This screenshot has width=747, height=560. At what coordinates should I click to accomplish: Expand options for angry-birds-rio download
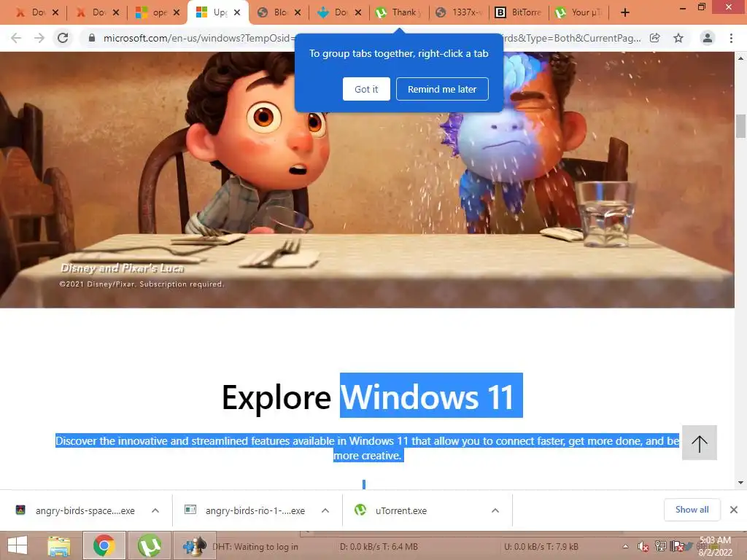(x=325, y=510)
